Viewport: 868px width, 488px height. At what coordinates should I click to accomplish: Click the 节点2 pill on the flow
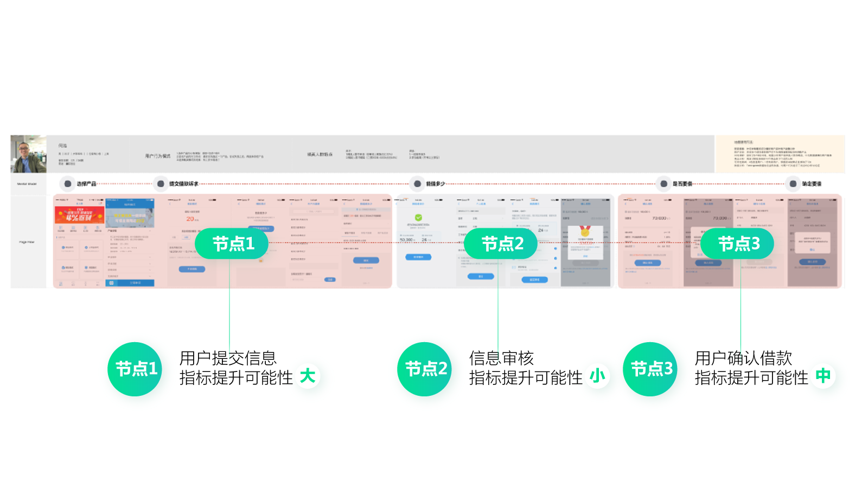(x=501, y=243)
